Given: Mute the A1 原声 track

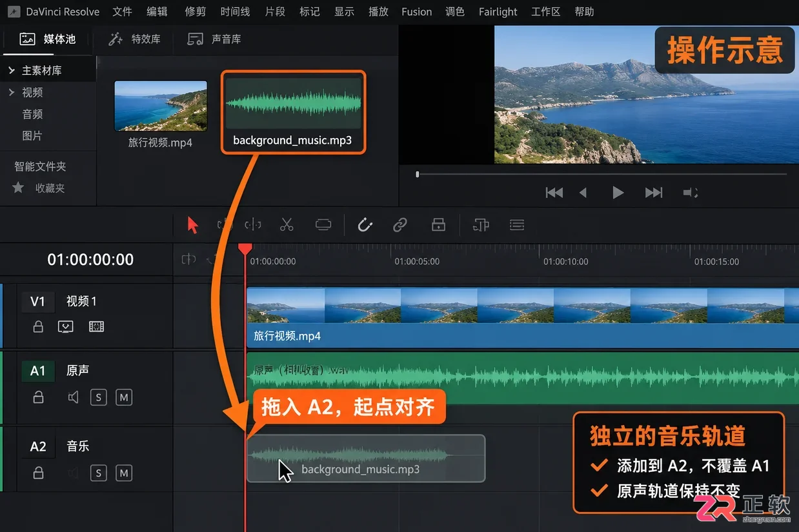Looking at the screenshot, I should tap(124, 397).
